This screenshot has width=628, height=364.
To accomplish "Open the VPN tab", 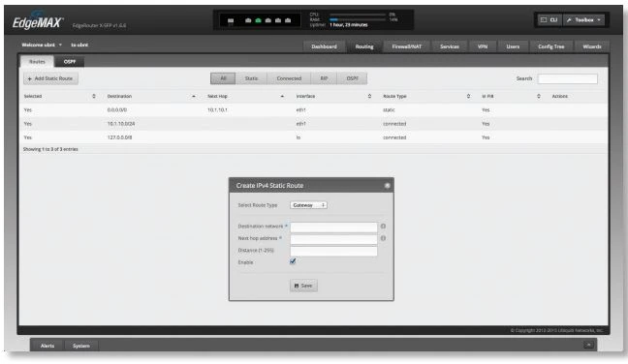I will click(483, 46).
